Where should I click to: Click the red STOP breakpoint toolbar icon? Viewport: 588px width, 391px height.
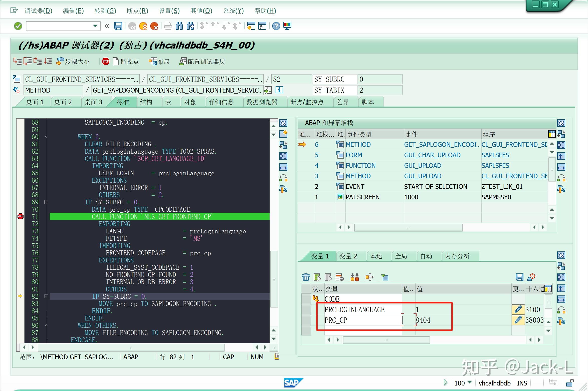[106, 61]
